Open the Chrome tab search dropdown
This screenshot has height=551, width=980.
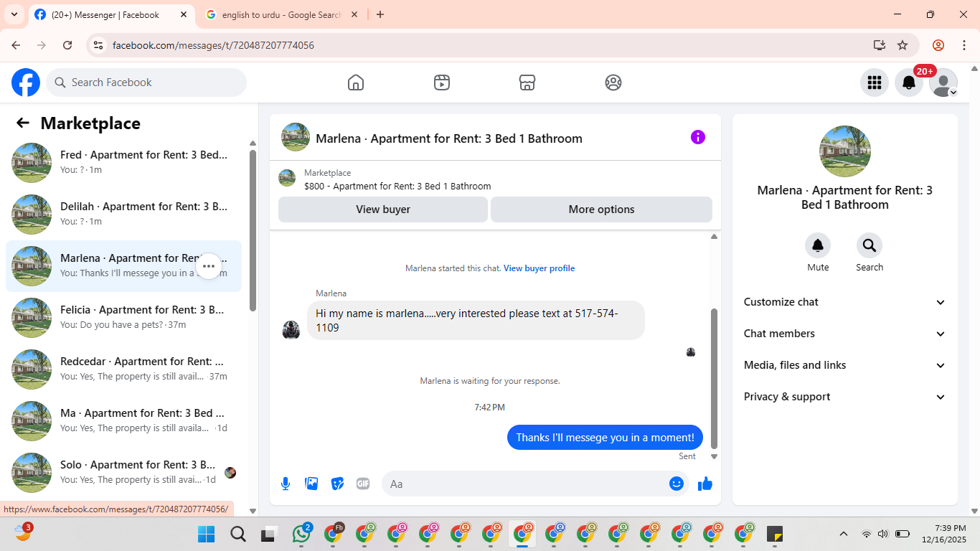coord(14,14)
